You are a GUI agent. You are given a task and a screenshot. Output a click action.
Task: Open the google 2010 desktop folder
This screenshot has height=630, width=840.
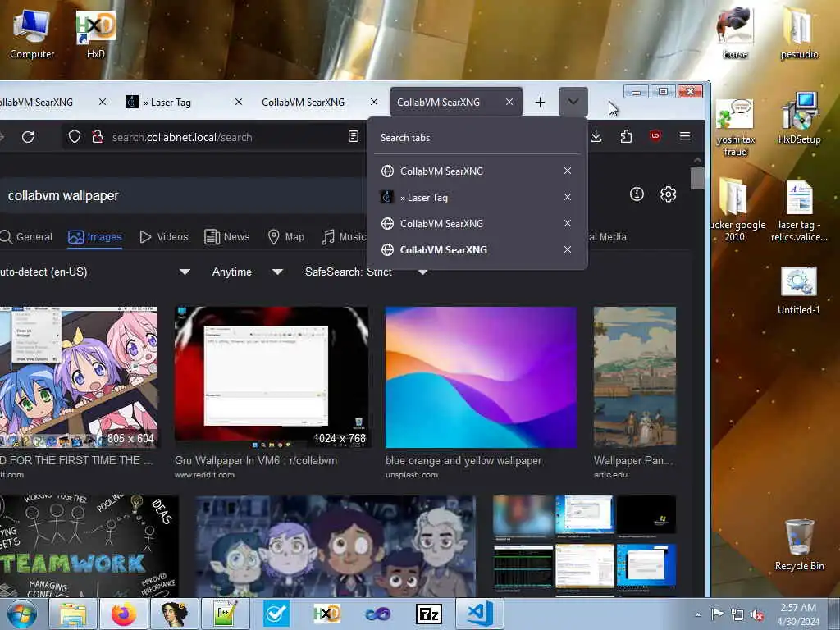point(734,210)
